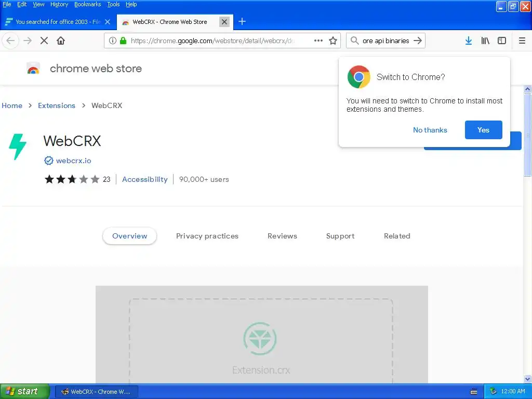This screenshot has height=399, width=532.
Task: Click the '90,000+ users' text
Action: click(204, 179)
